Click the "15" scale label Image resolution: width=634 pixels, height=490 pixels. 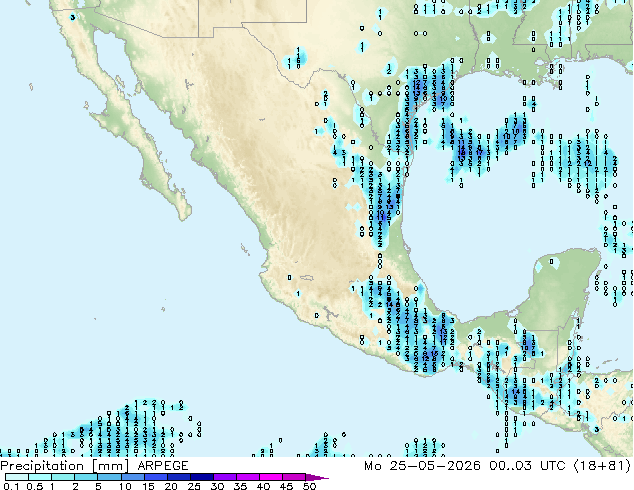point(148,486)
